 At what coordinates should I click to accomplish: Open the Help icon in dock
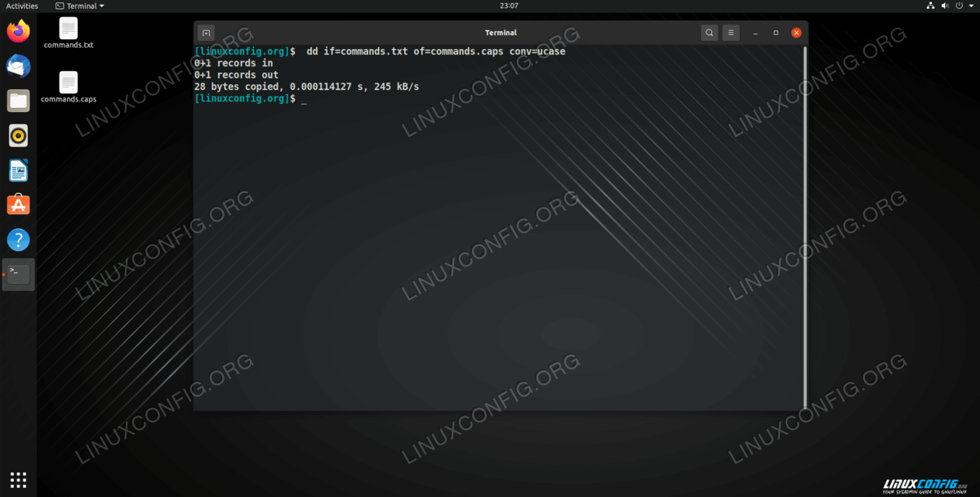pyautogui.click(x=18, y=240)
